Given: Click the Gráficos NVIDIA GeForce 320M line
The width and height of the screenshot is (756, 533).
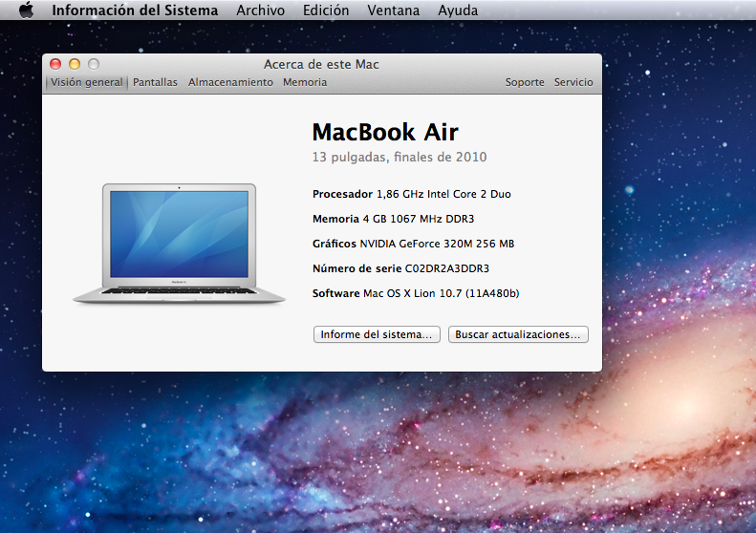Looking at the screenshot, I should pos(413,244).
